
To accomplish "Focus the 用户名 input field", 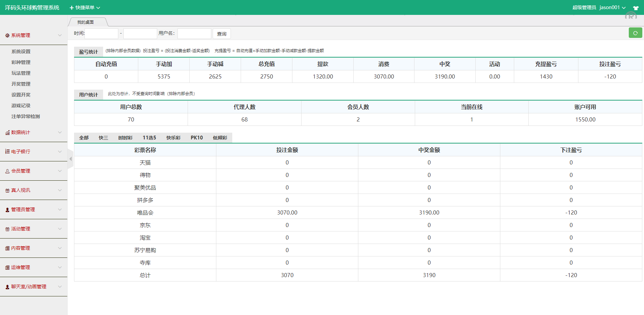I will (x=194, y=33).
